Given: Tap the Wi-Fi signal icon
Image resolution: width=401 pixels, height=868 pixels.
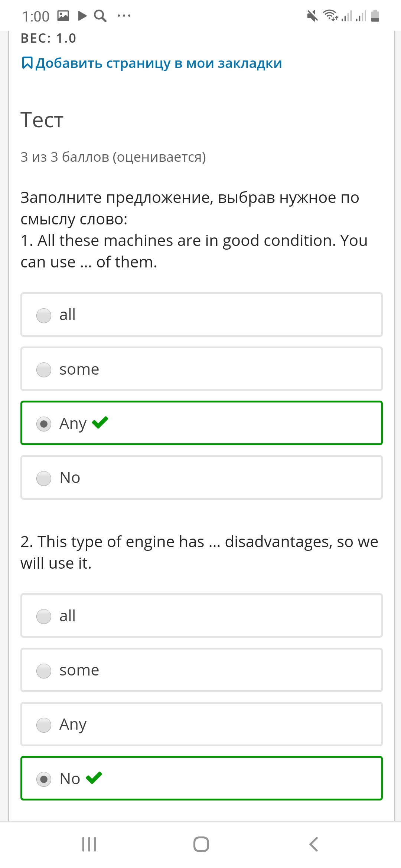Looking at the screenshot, I should click(x=330, y=16).
